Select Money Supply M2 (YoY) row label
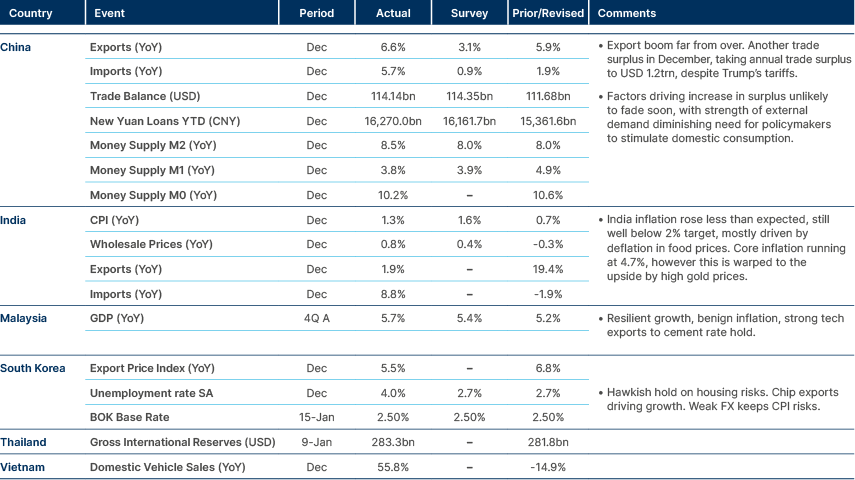Viewport: 855px width, 480px height. tap(153, 145)
